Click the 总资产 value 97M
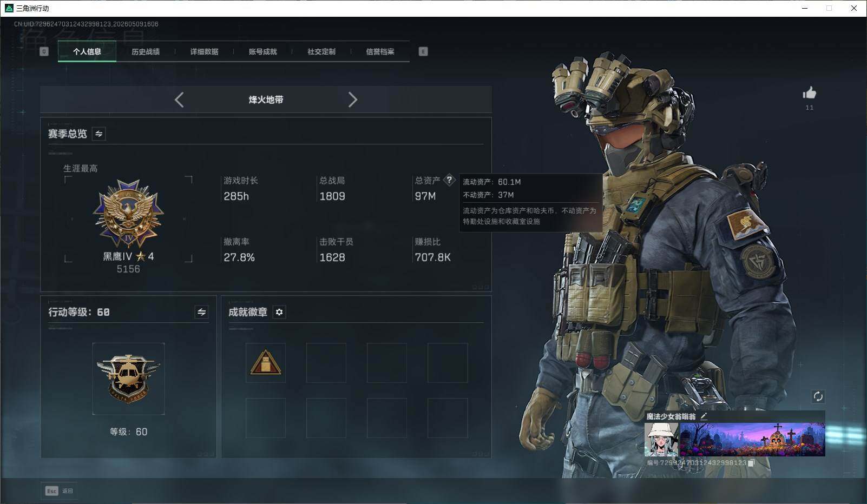 coord(425,196)
